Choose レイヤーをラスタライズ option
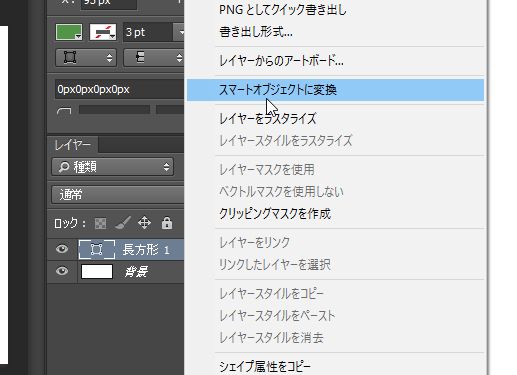The height and width of the screenshot is (375, 517). [x=267, y=119]
